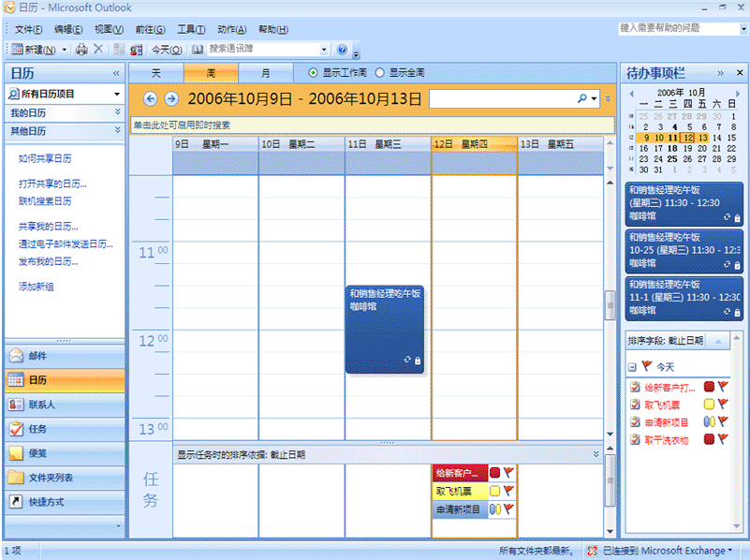
Task: Expand the 我的日历 section
Action: [x=117, y=112]
